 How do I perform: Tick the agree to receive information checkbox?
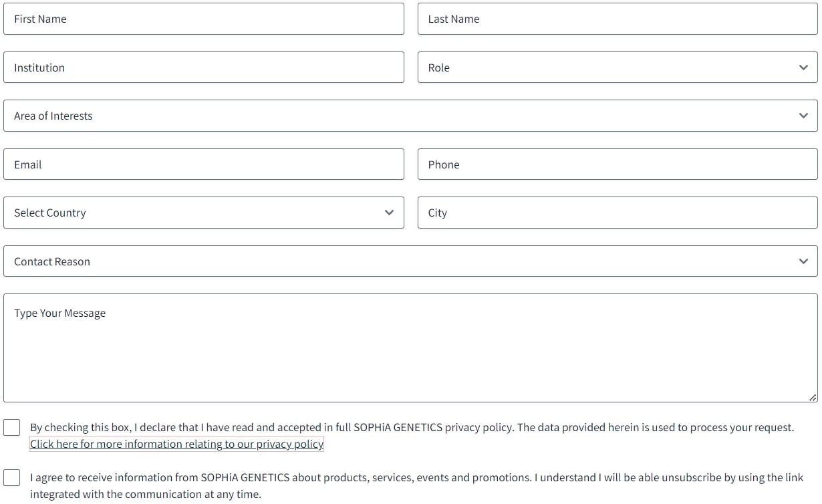click(12, 478)
